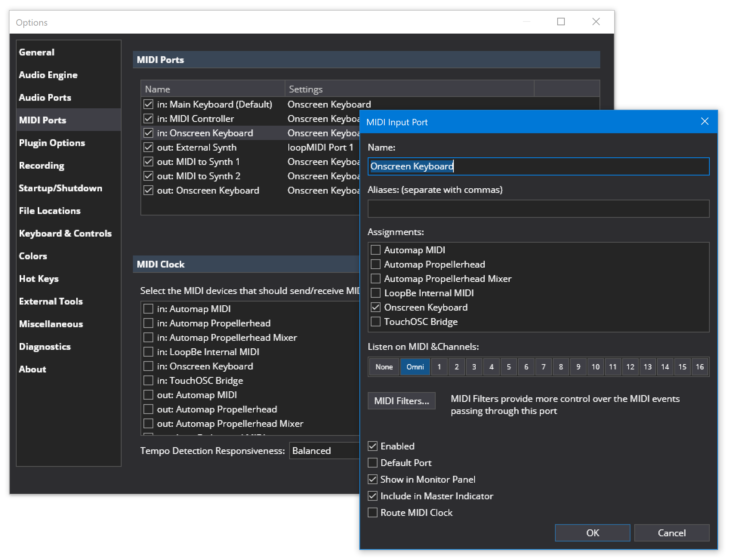Uncheck out: MIDI to Synth 1
The height and width of the screenshot is (560, 729).
tap(148, 162)
